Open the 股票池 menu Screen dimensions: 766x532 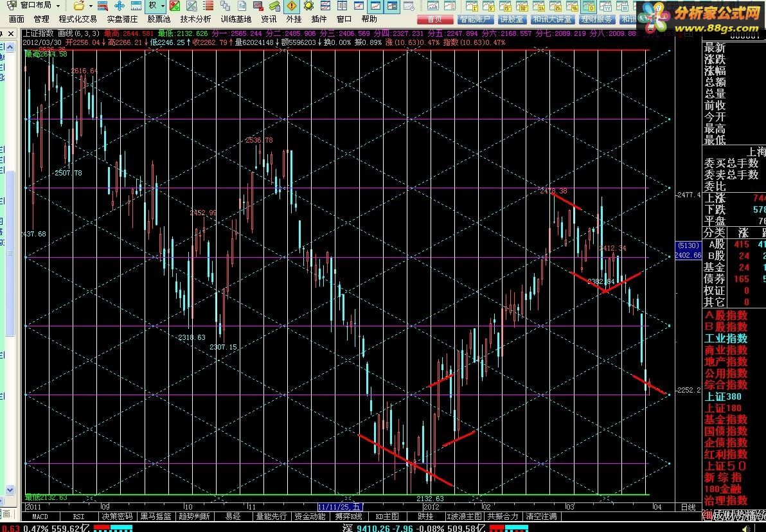tap(159, 19)
